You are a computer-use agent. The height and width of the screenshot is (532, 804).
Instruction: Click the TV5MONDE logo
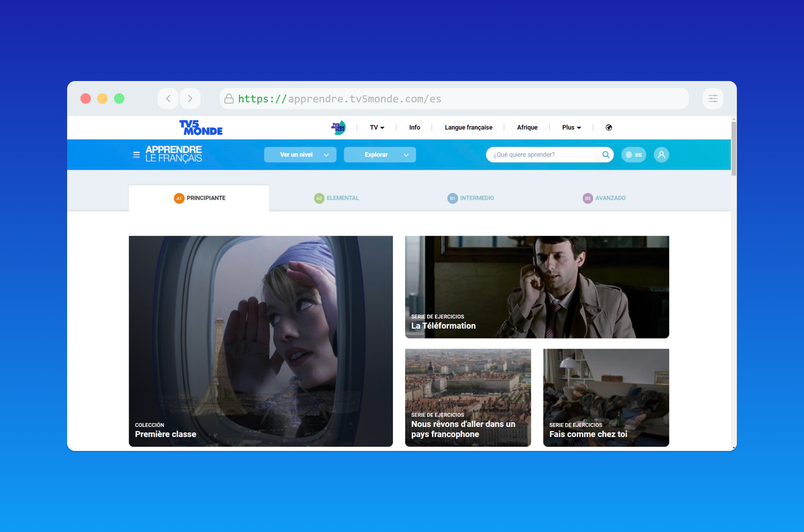[201, 127]
